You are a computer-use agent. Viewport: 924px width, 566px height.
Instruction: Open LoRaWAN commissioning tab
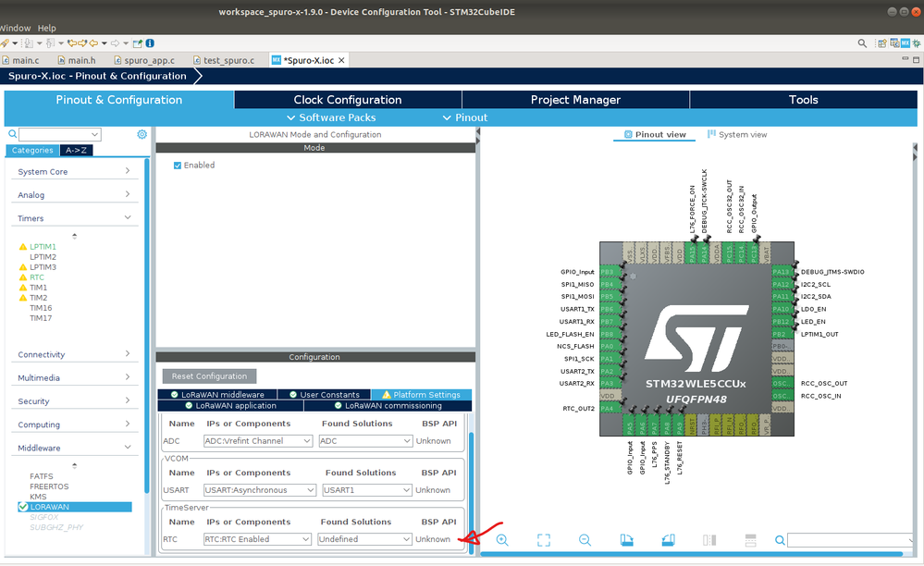coord(388,405)
